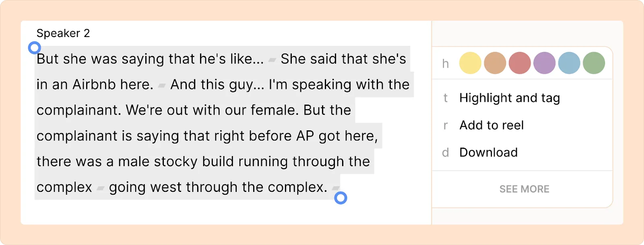
Task: Click the selection end handle
Action: [341, 198]
